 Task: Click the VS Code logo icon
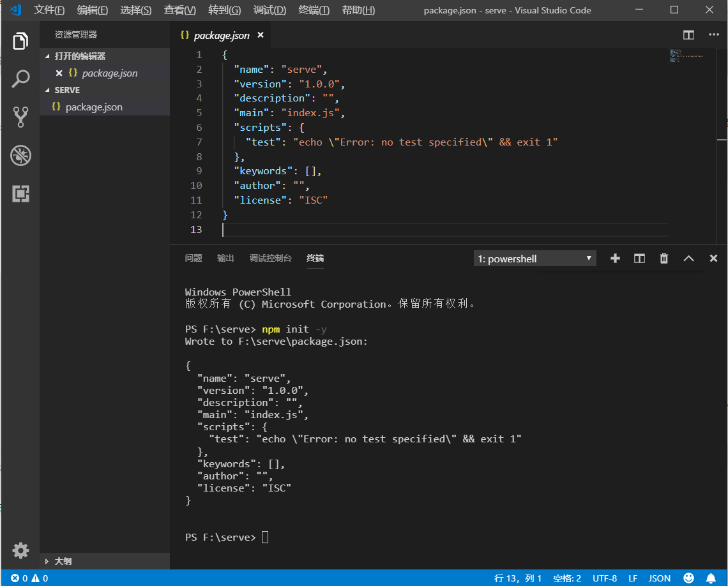point(15,10)
